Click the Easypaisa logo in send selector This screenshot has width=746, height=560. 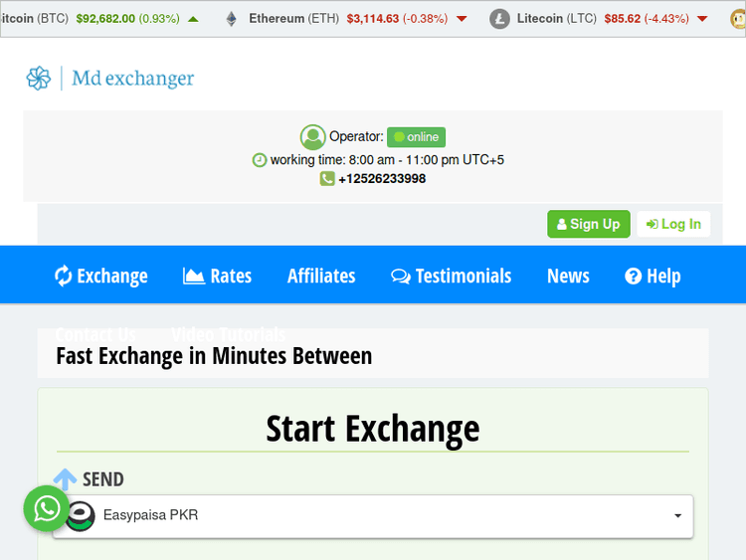click(x=80, y=516)
